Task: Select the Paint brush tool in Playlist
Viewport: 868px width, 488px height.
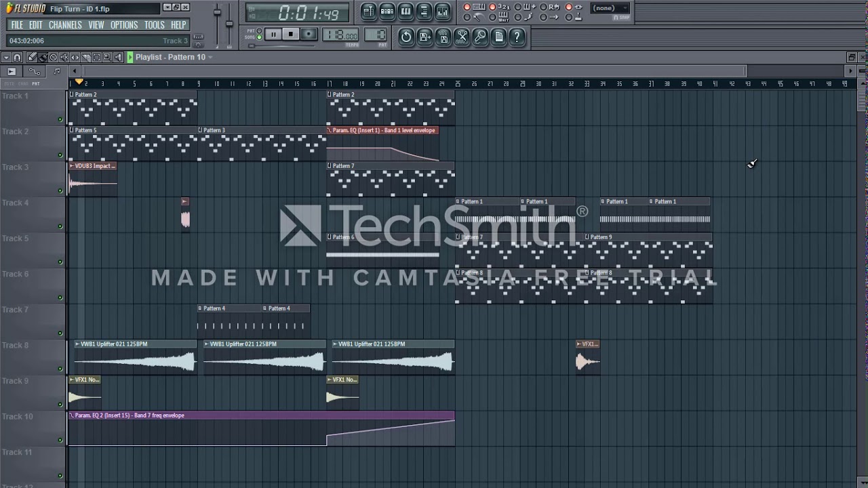Action: click(43, 57)
